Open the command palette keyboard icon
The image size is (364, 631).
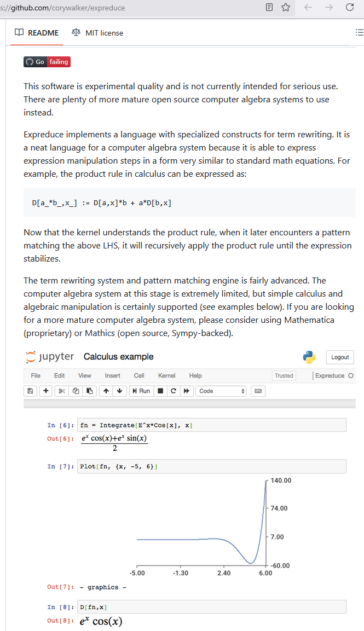pos(258,391)
